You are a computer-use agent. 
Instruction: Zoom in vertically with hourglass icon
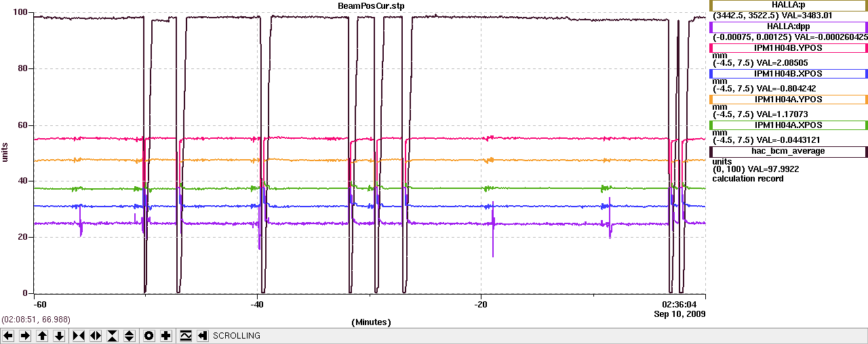click(113, 336)
